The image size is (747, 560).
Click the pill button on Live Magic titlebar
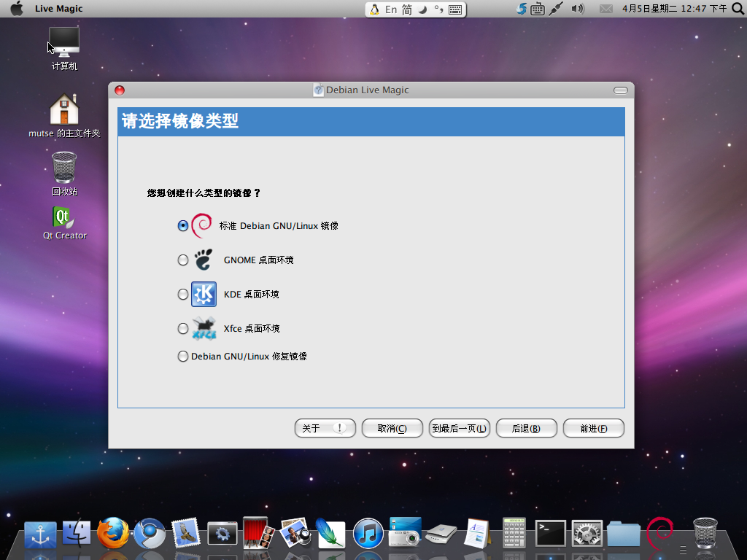click(620, 90)
